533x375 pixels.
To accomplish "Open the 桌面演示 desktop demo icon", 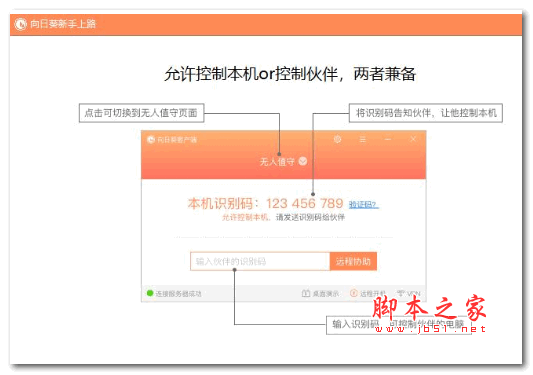I will pos(306,293).
